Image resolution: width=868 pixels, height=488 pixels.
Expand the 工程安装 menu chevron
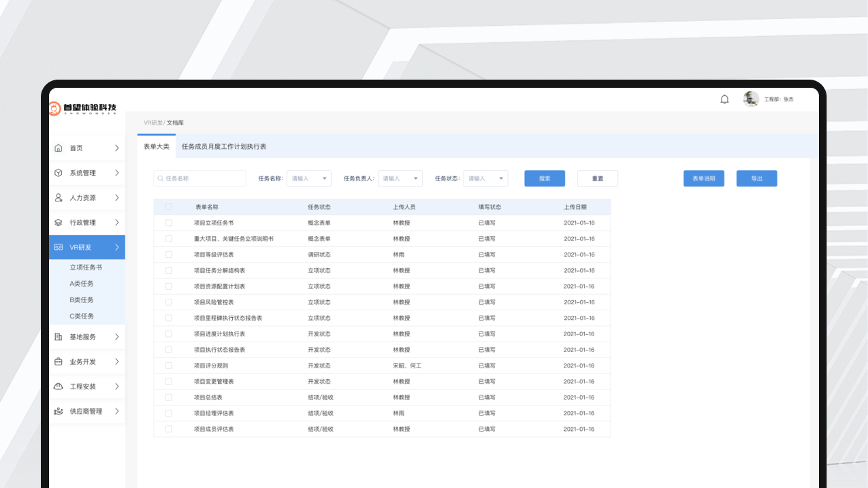117,387
